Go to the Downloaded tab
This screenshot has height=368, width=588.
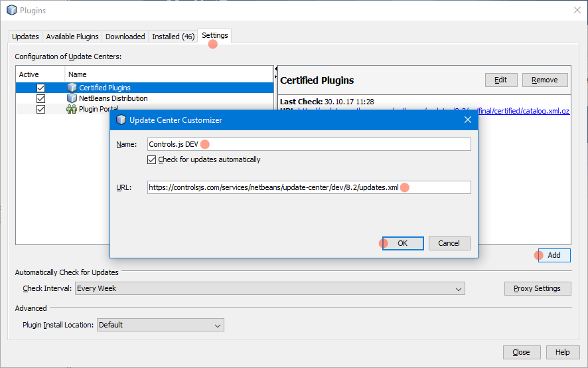pyautogui.click(x=125, y=37)
